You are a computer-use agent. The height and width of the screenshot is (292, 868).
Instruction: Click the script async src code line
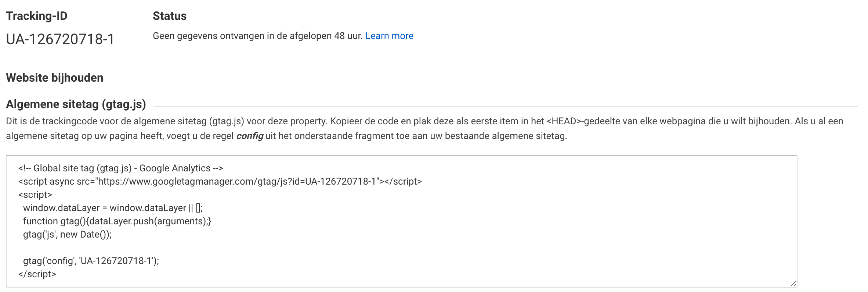(x=220, y=181)
